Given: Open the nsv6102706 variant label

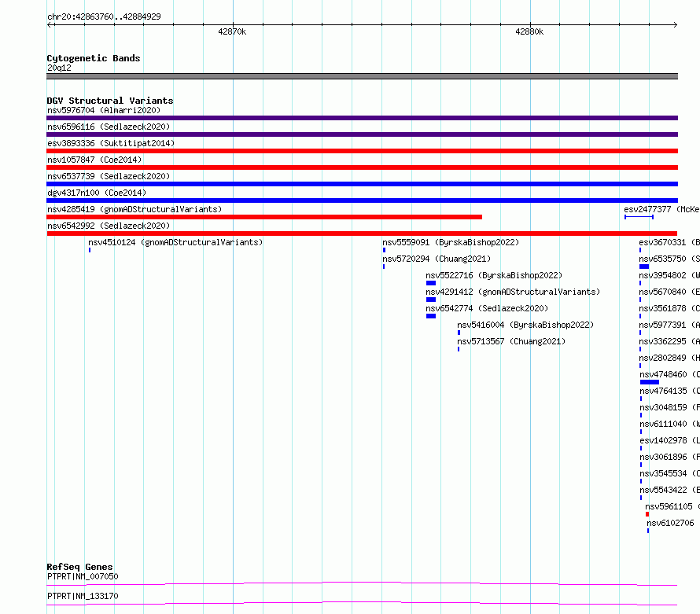Looking at the screenshot, I should point(671,523).
